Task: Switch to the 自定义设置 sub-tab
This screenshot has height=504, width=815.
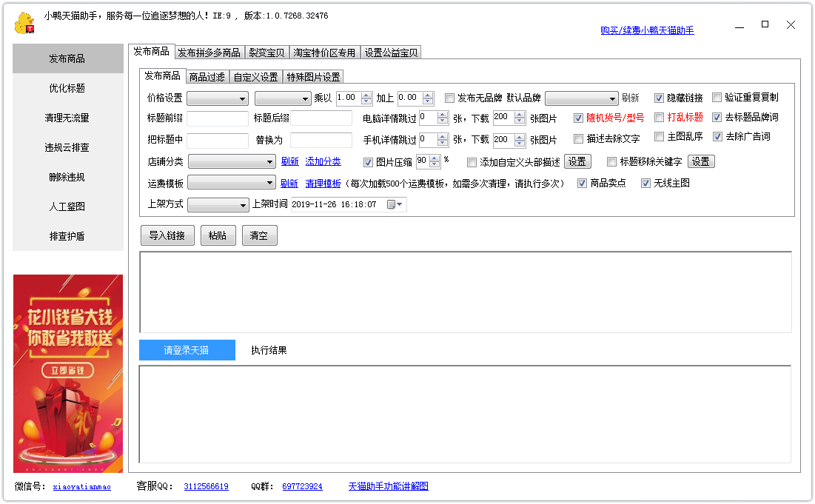Action: tap(255, 77)
